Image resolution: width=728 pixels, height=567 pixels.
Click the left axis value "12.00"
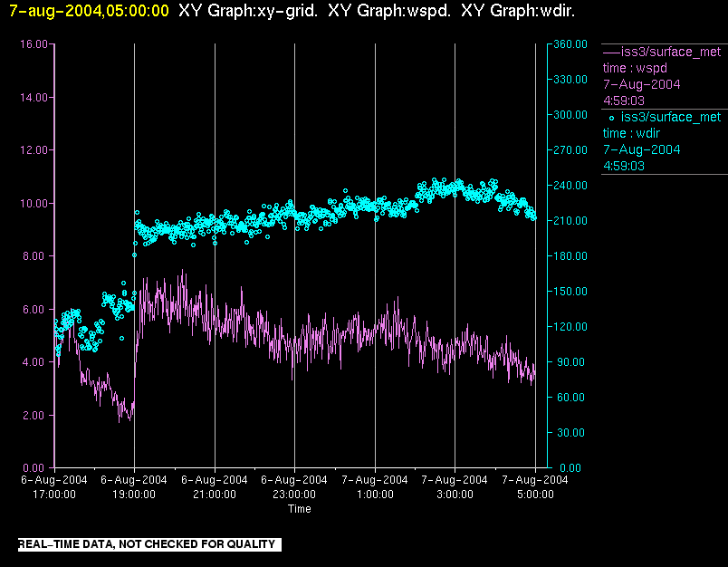pos(34,150)
